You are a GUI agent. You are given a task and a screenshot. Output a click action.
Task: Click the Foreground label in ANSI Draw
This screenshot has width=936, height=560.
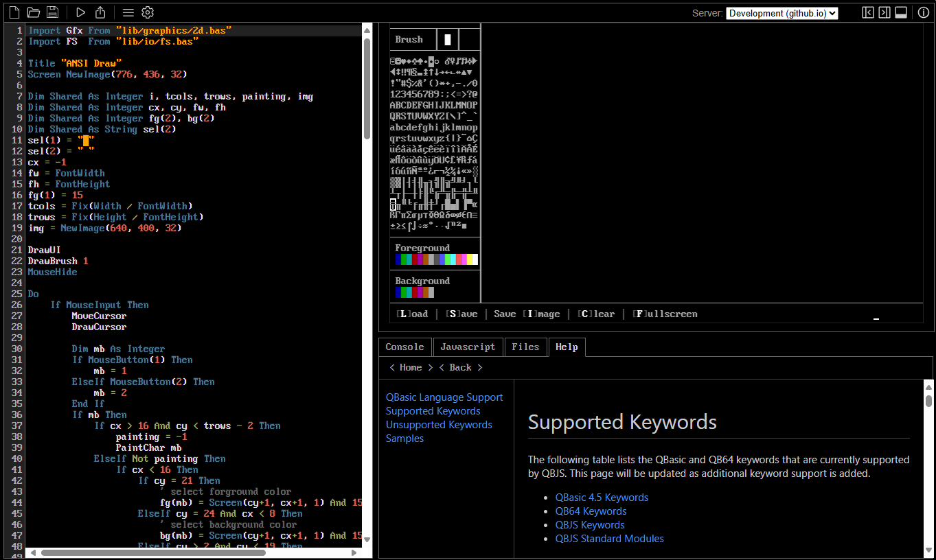tap(422, 248)
